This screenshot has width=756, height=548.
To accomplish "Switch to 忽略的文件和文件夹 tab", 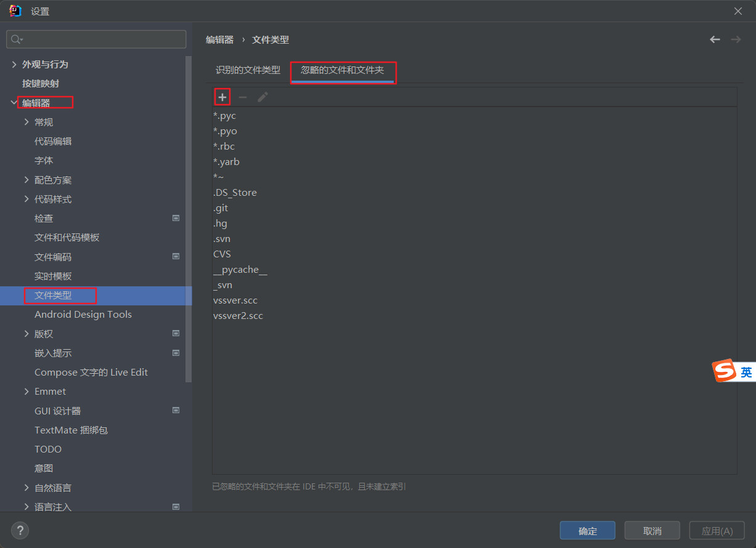I will click(343, 70).
